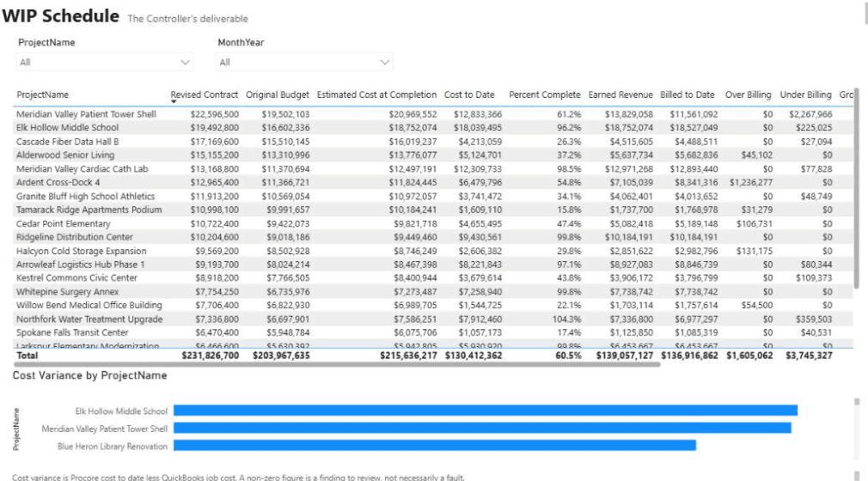Sort by the Revised Contract column header
This screenshot has width=868, height=481.
(205, 94)
